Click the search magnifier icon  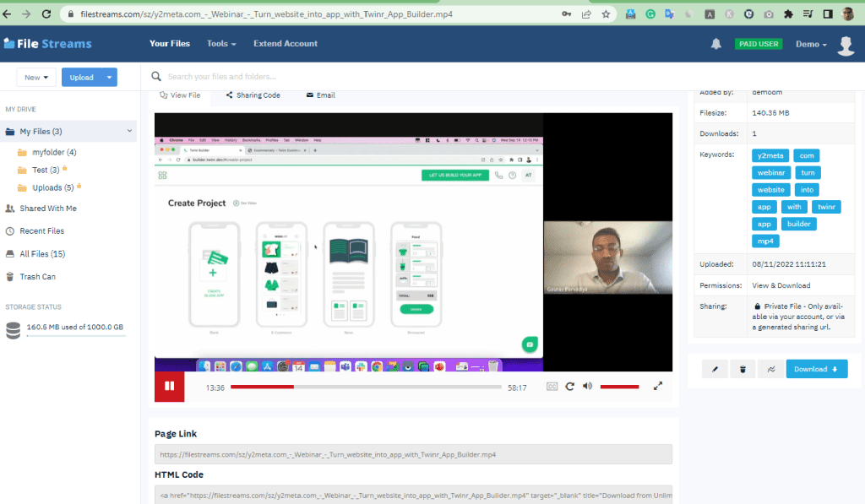(x=156, y=77)
